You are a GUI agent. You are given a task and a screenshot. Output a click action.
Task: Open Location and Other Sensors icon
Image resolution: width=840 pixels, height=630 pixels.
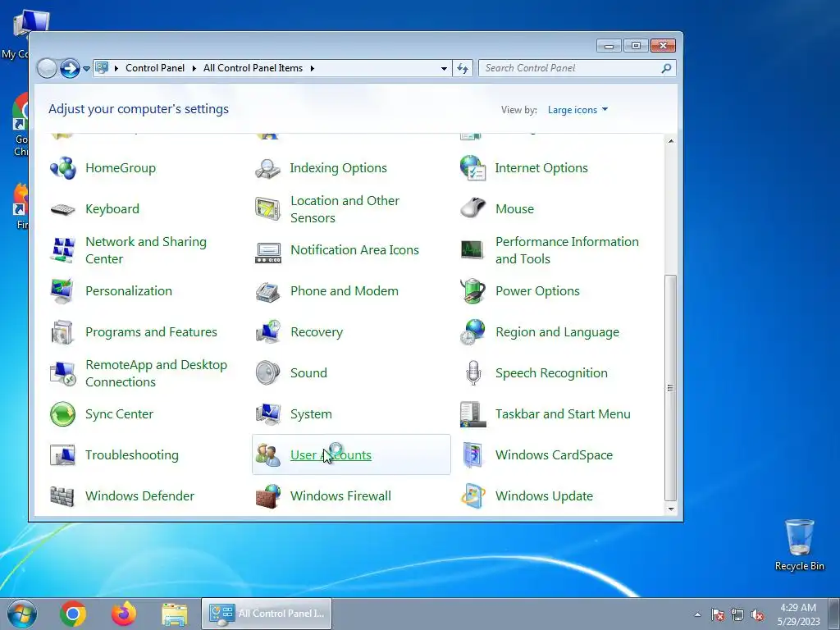[x=268, y=209]
